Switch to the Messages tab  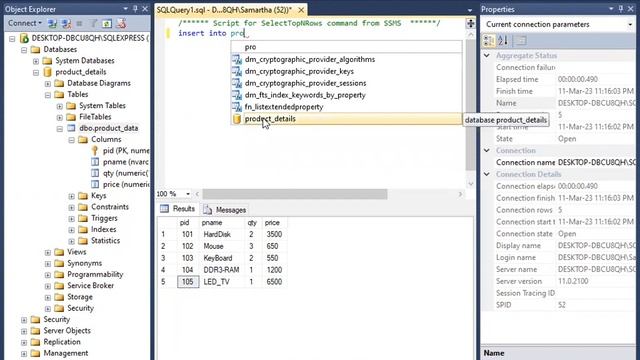[225, 210]
